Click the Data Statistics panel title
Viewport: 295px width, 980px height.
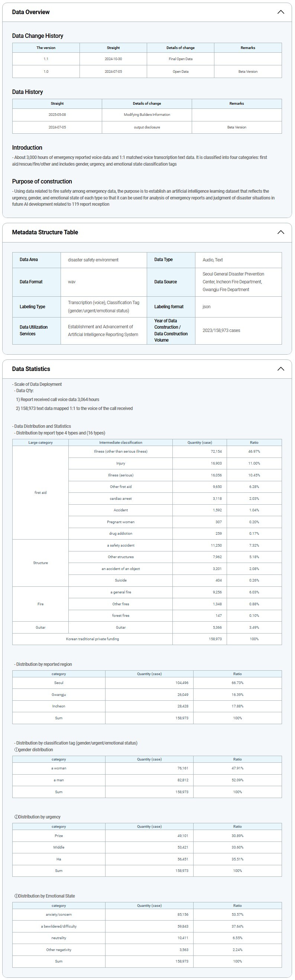click(31, 369)
